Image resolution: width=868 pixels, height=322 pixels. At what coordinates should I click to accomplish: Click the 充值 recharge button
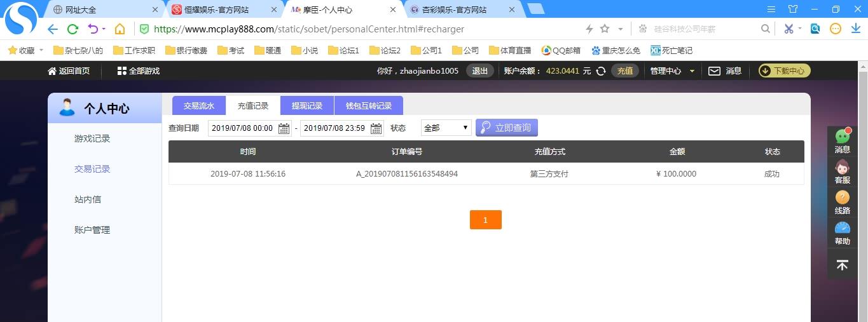(x=625, y=71)
